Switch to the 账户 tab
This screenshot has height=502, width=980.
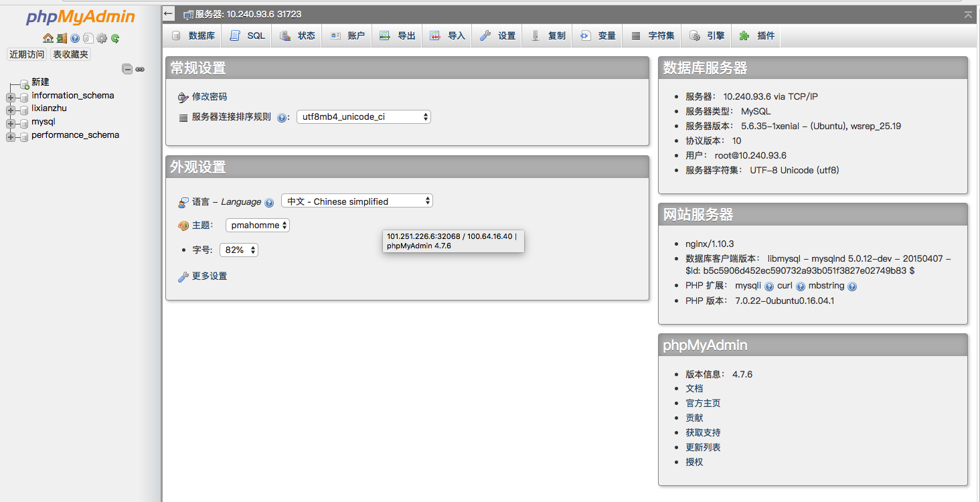347,35
